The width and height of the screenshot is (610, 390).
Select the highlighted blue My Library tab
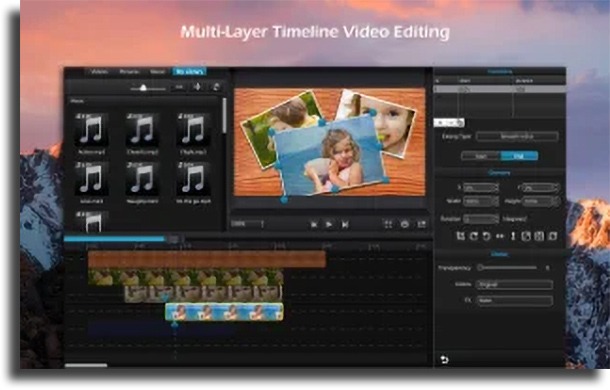(x=189, y=72)
